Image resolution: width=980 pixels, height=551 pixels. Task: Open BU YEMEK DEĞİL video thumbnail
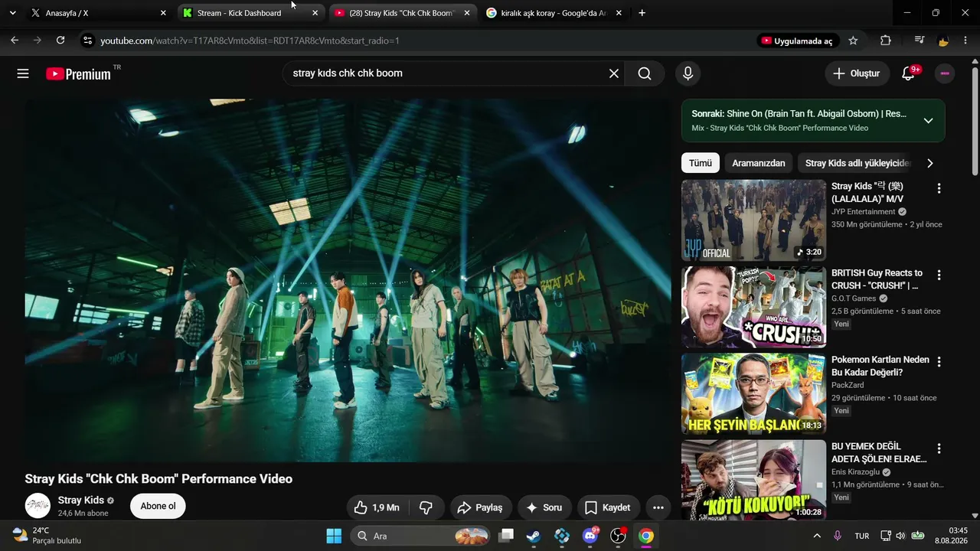tap(754, 480)
